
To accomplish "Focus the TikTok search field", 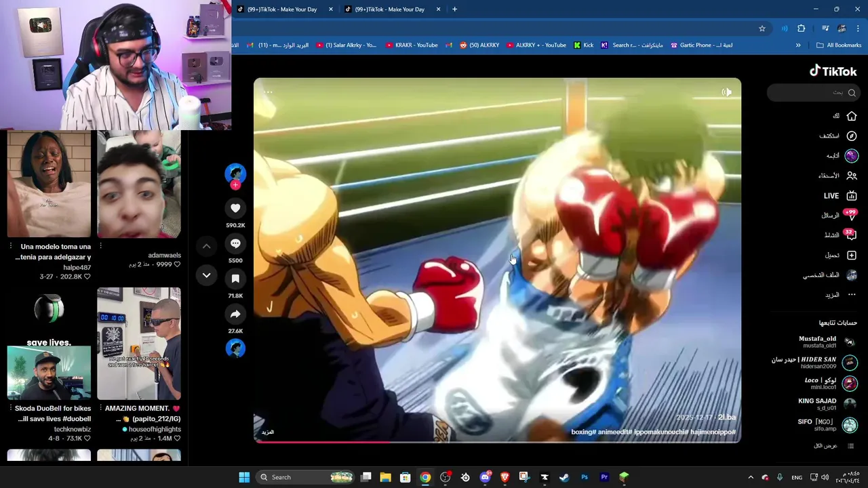I will [813, 92].
